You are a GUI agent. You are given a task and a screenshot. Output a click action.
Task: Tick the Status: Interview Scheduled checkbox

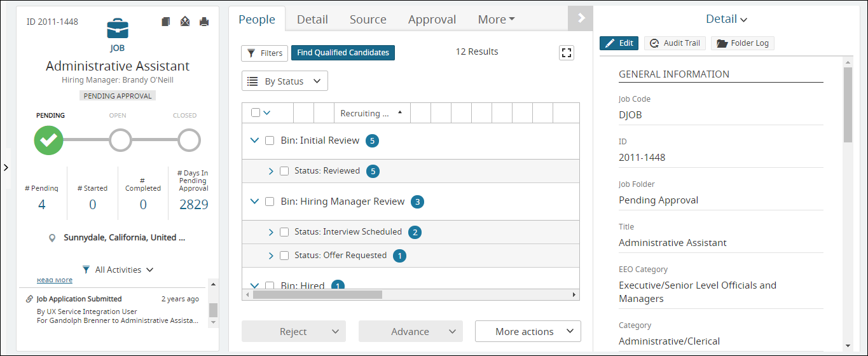tap(284, 232)
